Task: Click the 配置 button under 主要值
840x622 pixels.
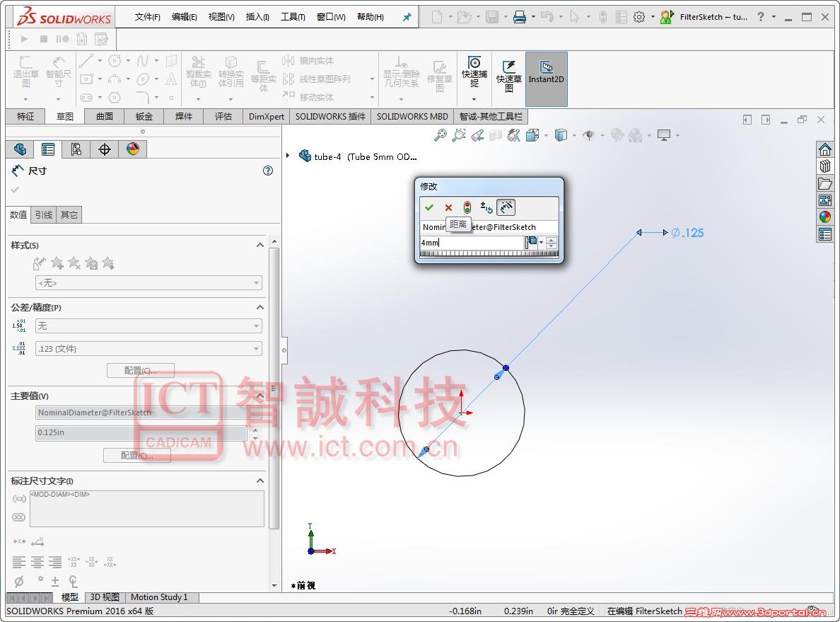Action: (x=137, y=455)
